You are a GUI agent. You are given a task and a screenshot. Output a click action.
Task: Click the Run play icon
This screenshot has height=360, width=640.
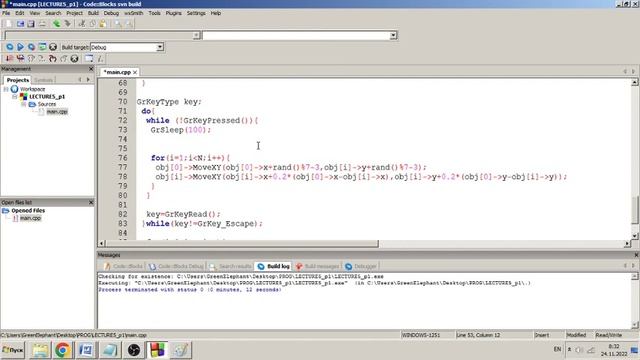(20, 47)
